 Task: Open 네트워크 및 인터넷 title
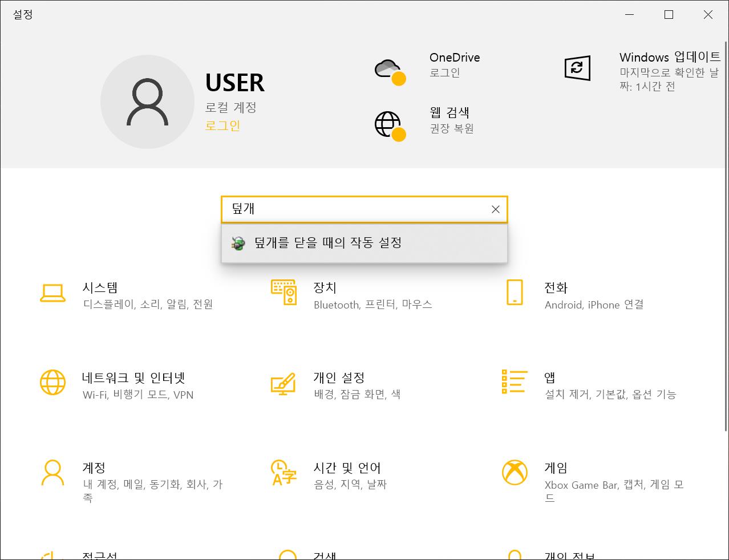pyautogui.click(x=133, y=378)
